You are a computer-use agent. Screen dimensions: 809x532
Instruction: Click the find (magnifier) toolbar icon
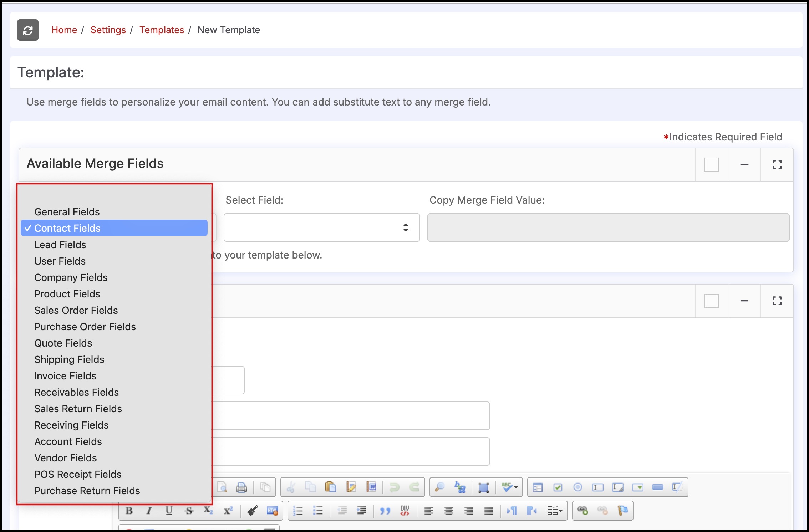point(440,487)
